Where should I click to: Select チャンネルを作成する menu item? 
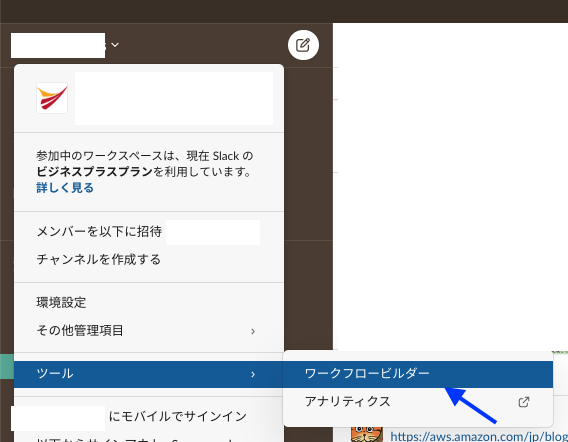(149, 259)
